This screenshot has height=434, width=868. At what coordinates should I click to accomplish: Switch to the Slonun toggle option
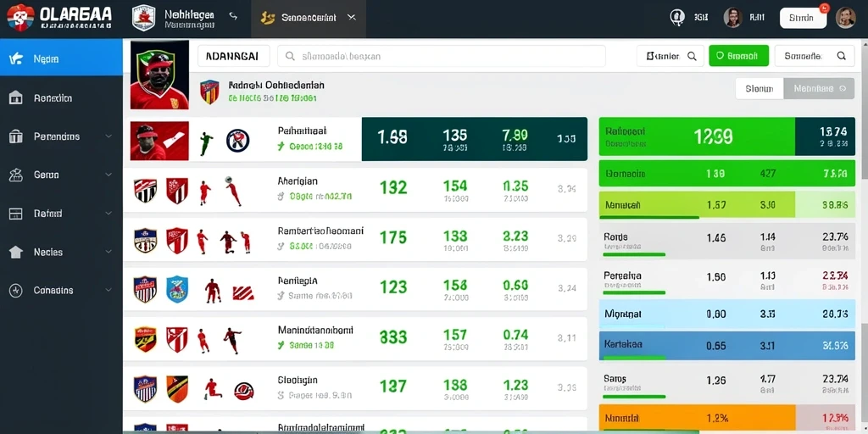(x=759, y=88)
